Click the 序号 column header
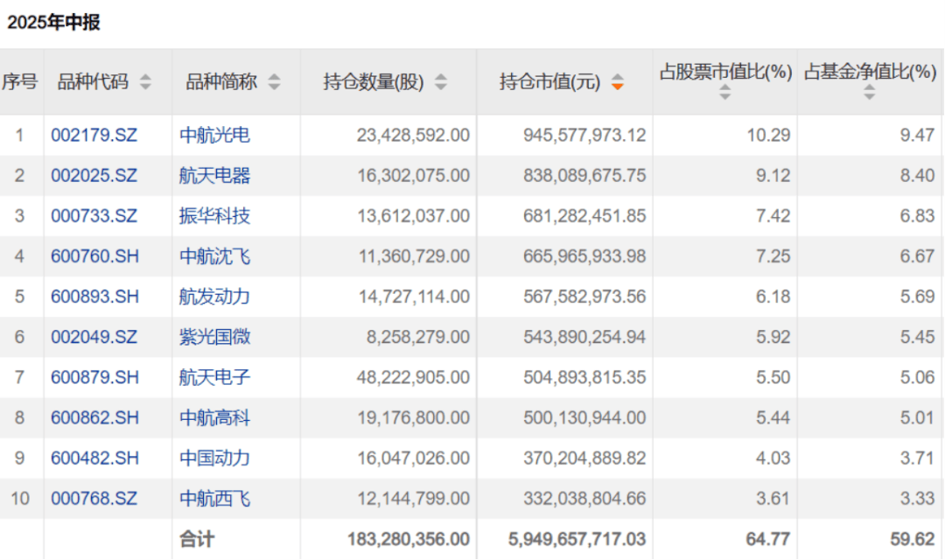The height and width of the screenshot is (560, 945). (x=20, y=81)
